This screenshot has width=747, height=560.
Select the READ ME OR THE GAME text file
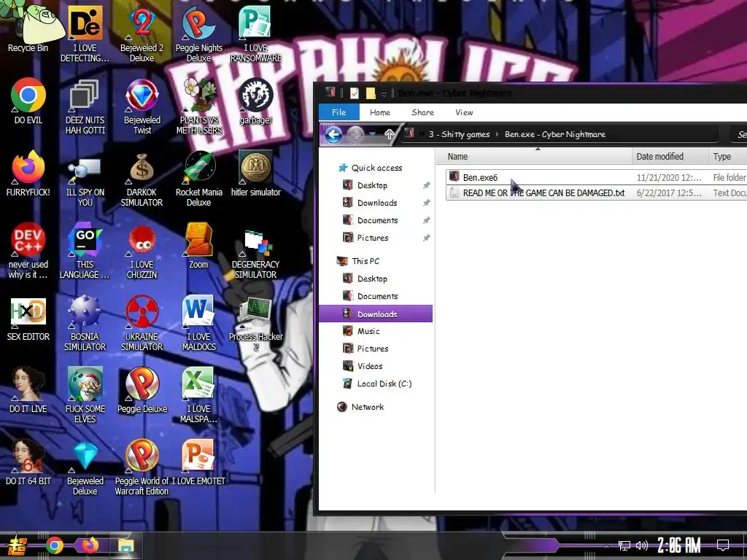[x=597, y=192]
